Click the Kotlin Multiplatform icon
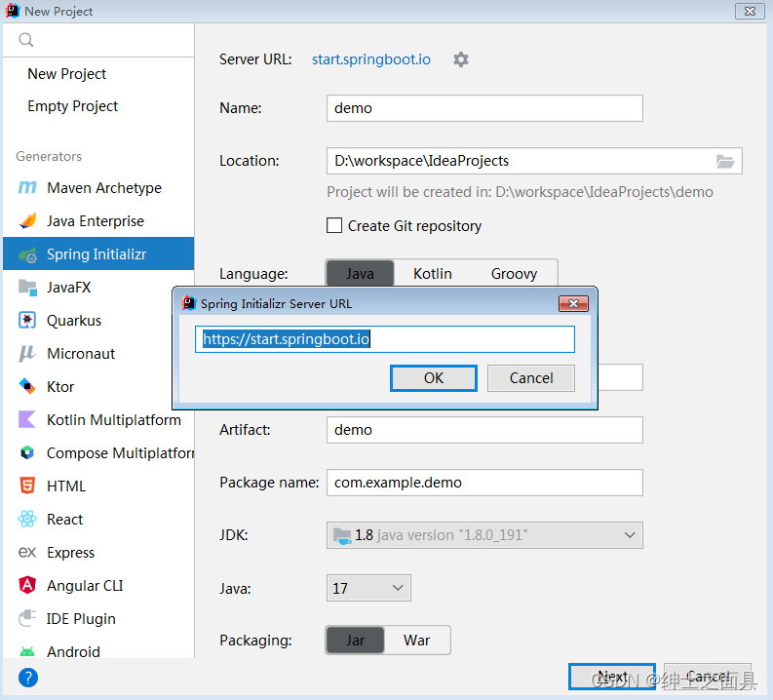 pos(27,419)
